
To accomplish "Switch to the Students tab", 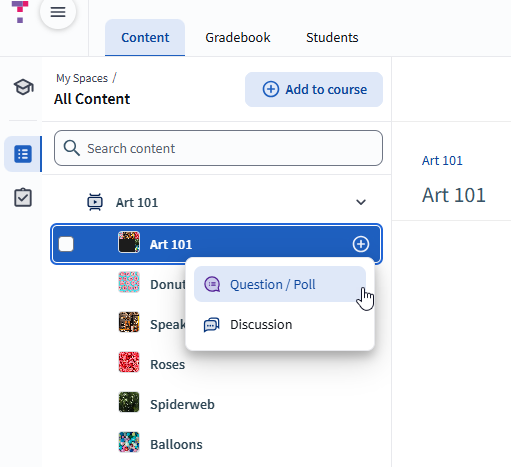I will [x=332, y=37].
